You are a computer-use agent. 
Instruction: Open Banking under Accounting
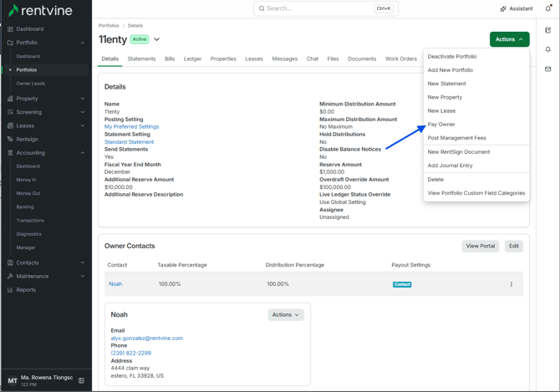pos(24,207)
